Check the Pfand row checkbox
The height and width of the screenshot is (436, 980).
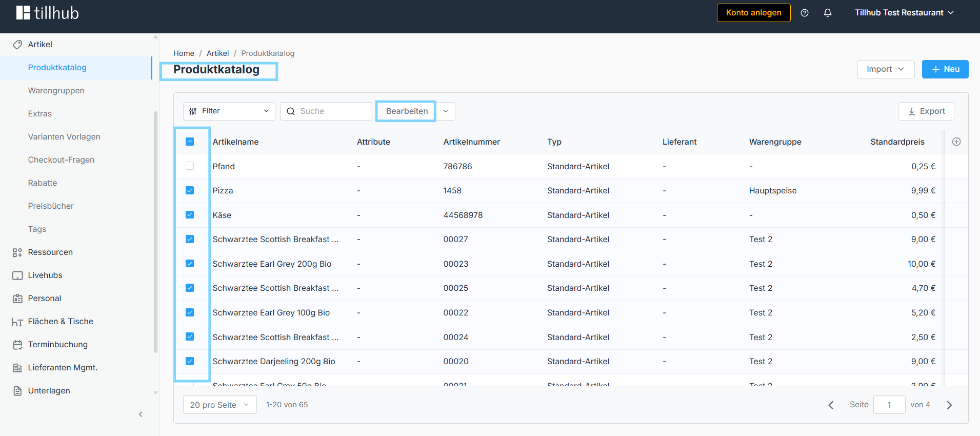point(190,166)
